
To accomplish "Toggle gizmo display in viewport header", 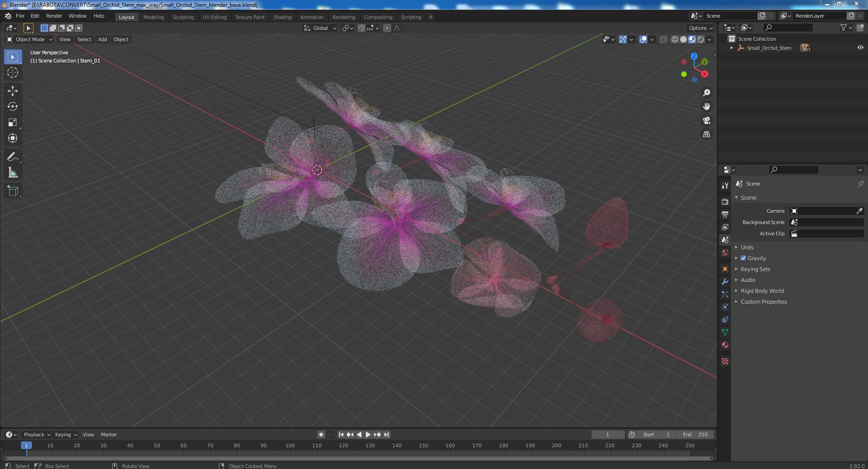I will pyautogui.click(x=622, y=39).
